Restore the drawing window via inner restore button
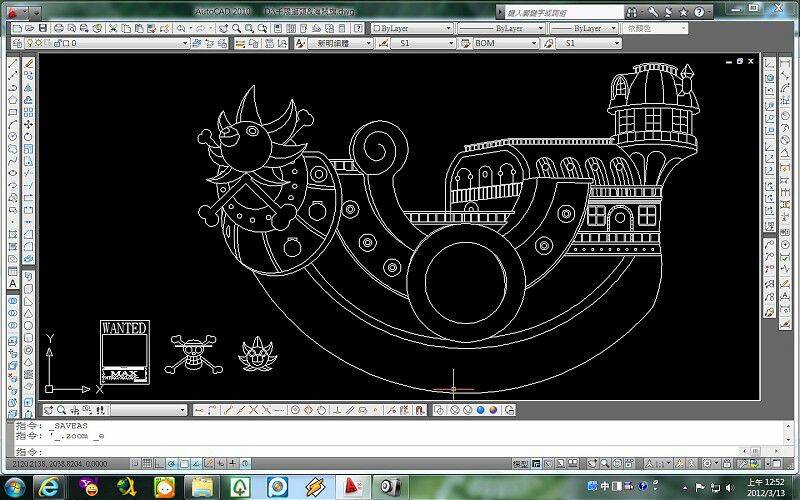 [740, 61]
